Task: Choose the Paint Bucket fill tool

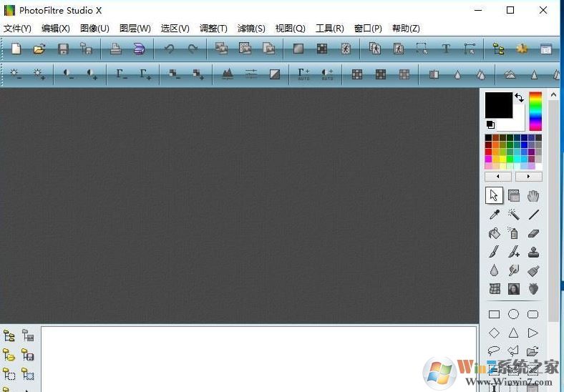Action: (494, 233)
